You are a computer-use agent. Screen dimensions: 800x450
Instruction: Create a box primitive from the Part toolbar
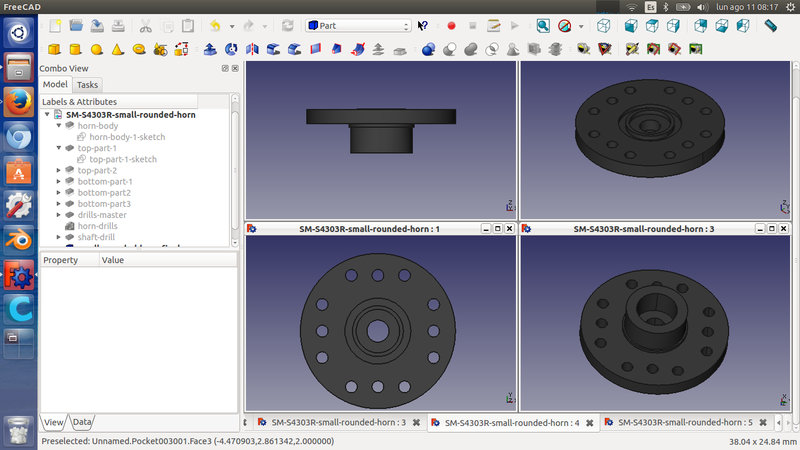pyautogui.click(x=54, y=48)
